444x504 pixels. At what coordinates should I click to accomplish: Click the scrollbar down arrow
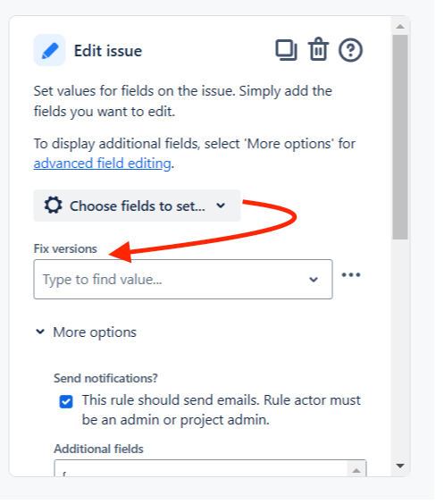click(400, 466)
